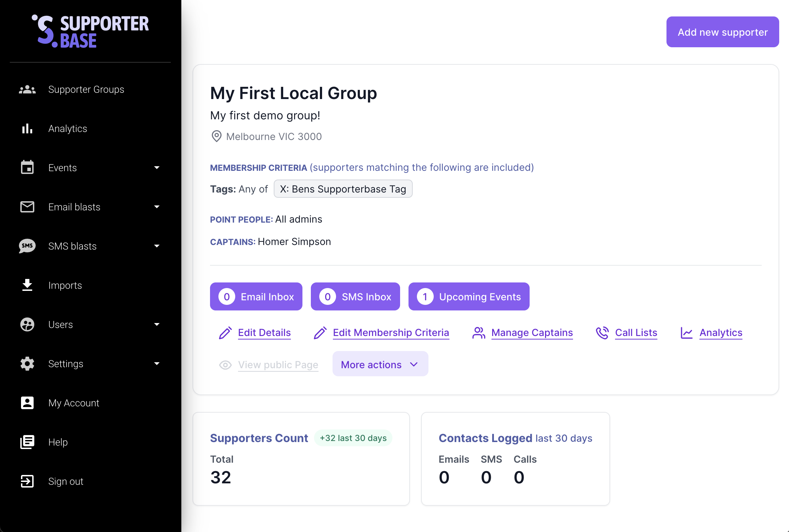Expand the SMS blasts submenu arrow
The height and width of the screenshot is (532, 789).
157,246
